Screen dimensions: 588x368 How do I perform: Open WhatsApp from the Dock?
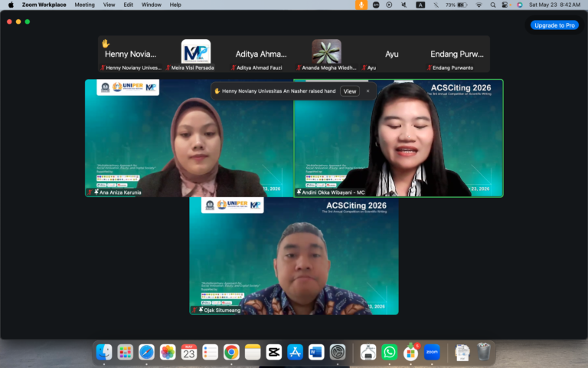[x=389, y=352]
